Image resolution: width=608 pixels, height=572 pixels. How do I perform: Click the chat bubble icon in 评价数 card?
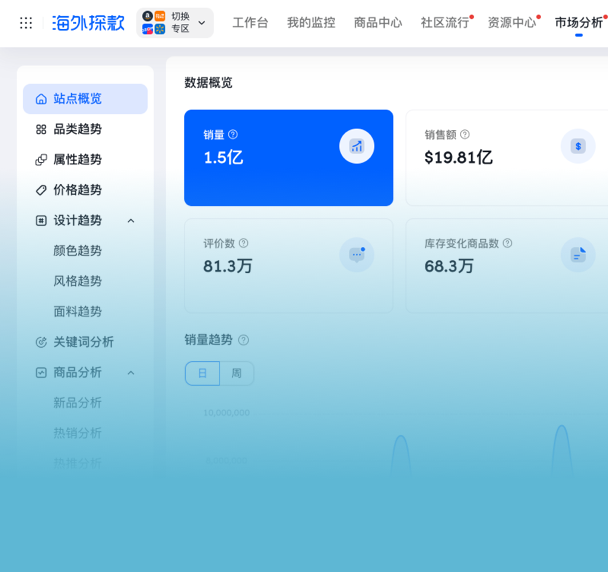pos(357,255)
